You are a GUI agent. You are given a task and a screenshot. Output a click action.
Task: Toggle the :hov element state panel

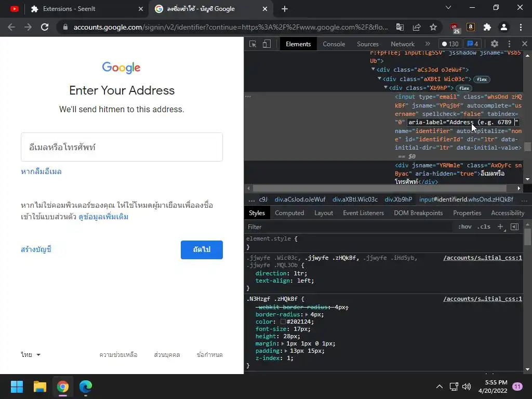[464, 227]
